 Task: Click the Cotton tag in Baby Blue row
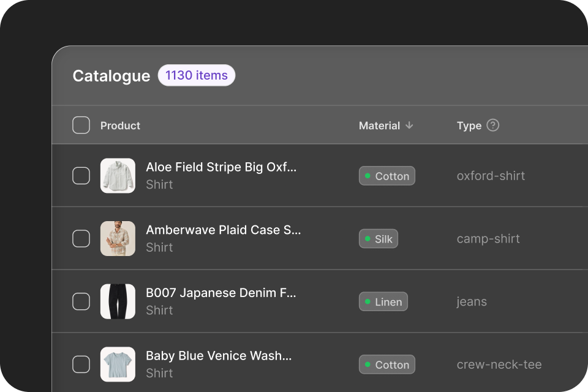tap(387, 364)
